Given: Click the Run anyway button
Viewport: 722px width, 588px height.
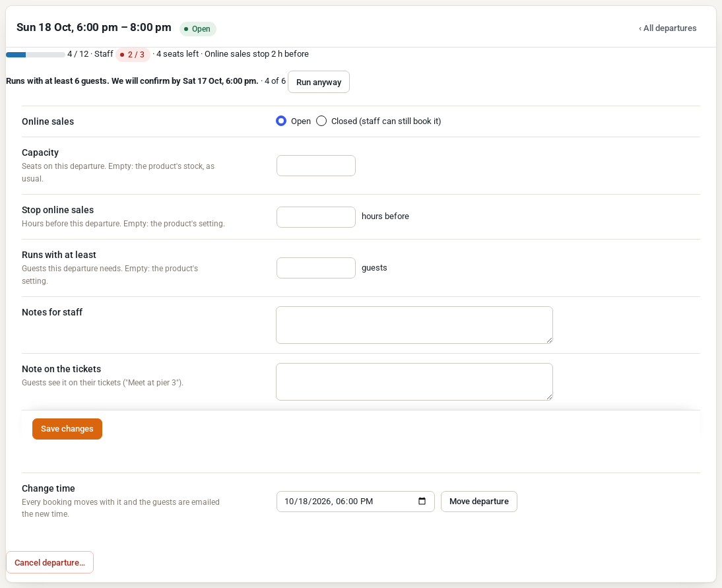Looking at the screenshot, I should point(319,82).
